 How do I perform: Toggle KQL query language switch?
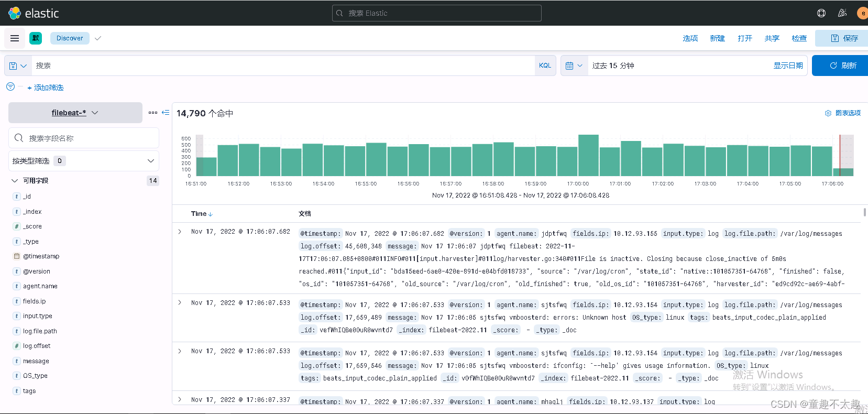545,66
